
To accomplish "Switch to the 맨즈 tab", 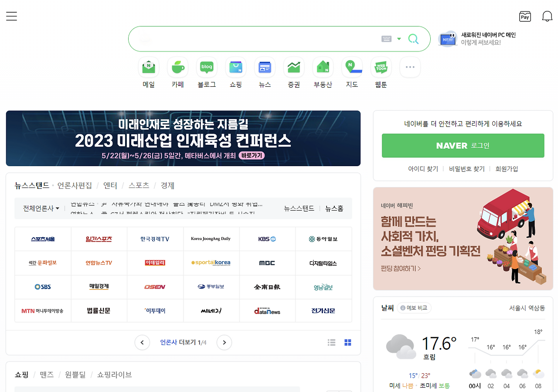I will point(47,375).
